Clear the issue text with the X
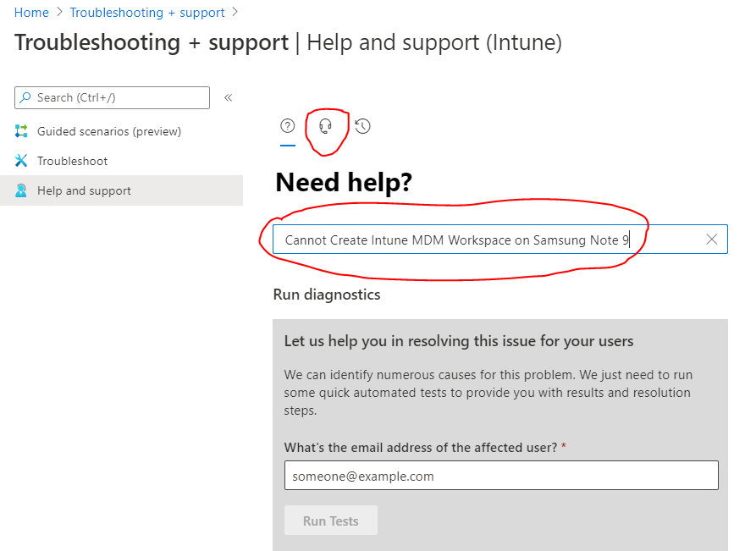The height and width of the screenshot is (551, 756). point(712,239)
